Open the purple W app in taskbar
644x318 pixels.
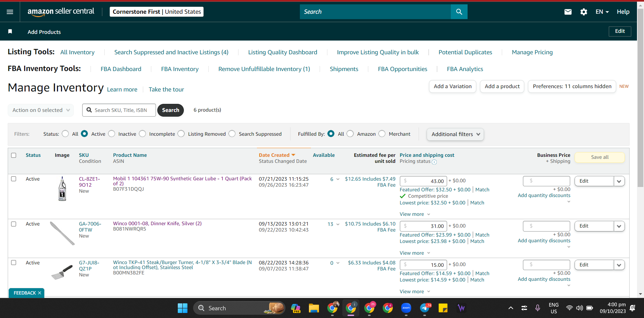[462, 308]
